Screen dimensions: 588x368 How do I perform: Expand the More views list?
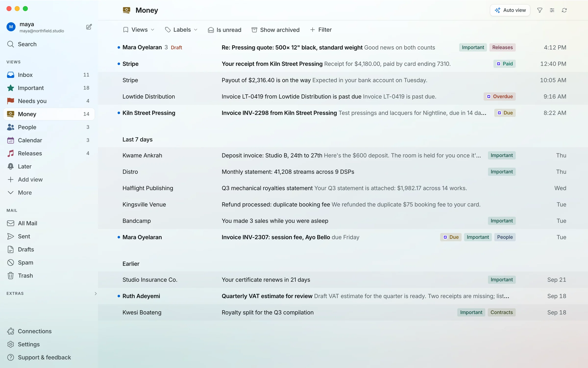pyautogui.click(x=49, y=193)
